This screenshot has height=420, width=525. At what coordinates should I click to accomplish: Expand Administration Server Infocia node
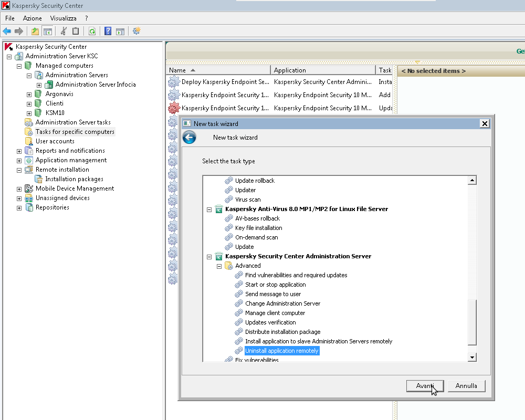click(x=39, y=85)
